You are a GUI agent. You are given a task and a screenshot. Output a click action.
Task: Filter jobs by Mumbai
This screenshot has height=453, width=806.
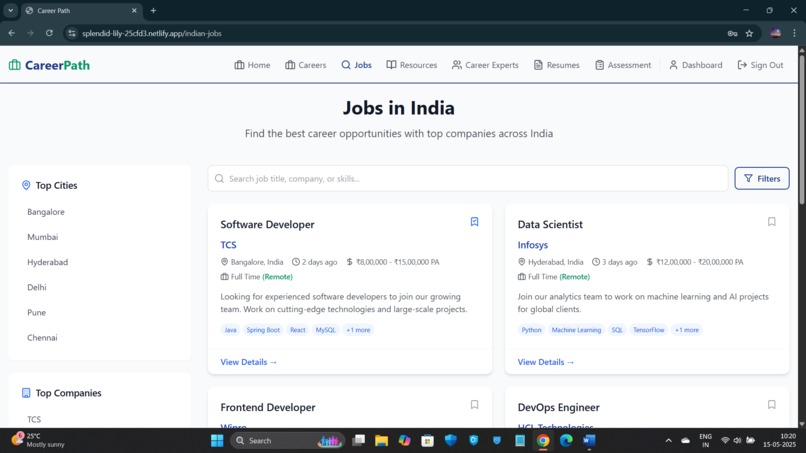tap(43, 237)
